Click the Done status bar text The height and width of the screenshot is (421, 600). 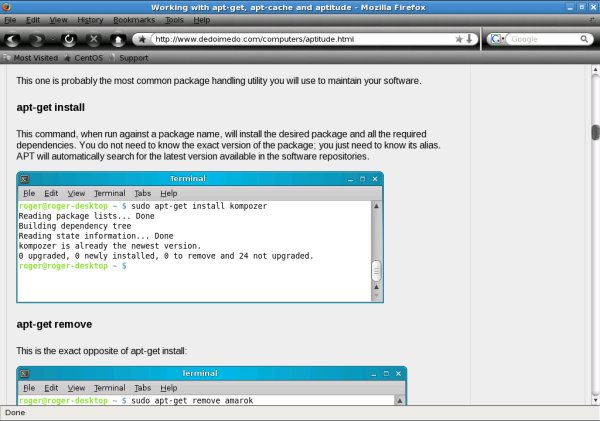click(x=15, y=413)
